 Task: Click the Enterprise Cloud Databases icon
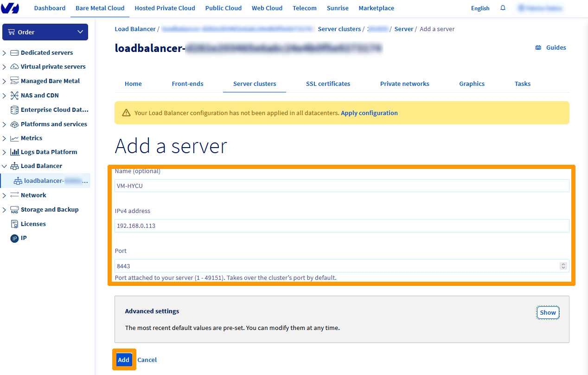[14, 110]
